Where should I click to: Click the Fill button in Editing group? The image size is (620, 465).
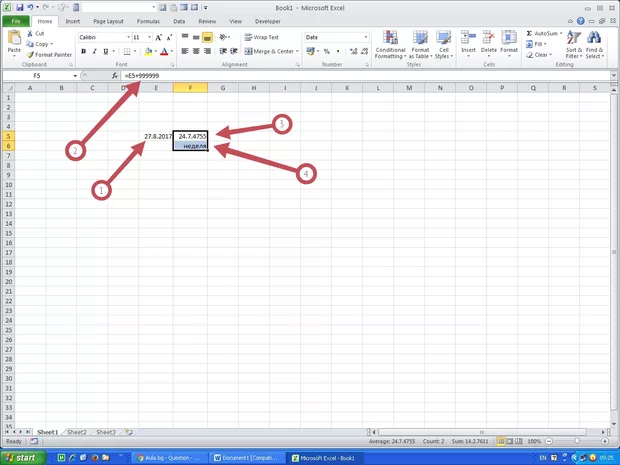[537, 44]
